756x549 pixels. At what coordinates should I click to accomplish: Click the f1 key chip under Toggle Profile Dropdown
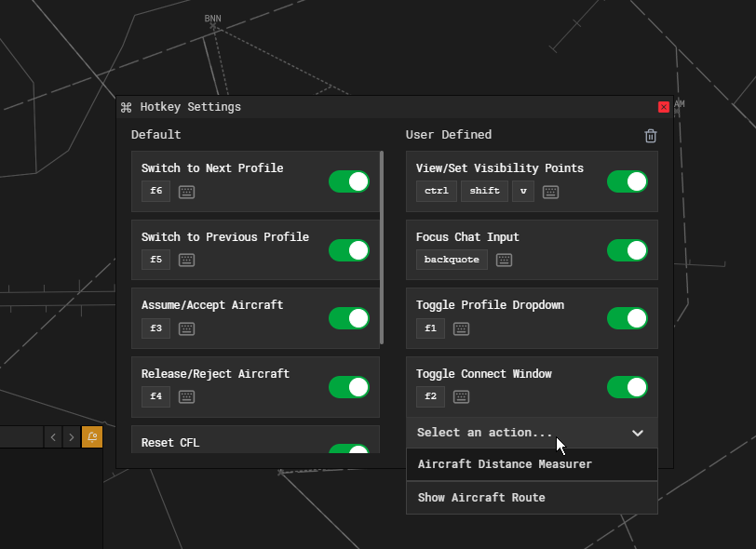tap(430, 328)
